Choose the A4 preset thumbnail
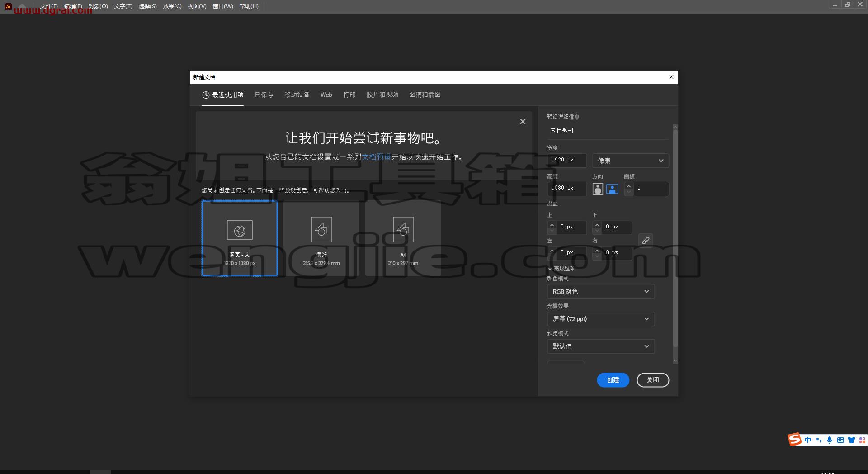Image resolution: width=868 pixels, height=474 pixels. tap(403, 238)
